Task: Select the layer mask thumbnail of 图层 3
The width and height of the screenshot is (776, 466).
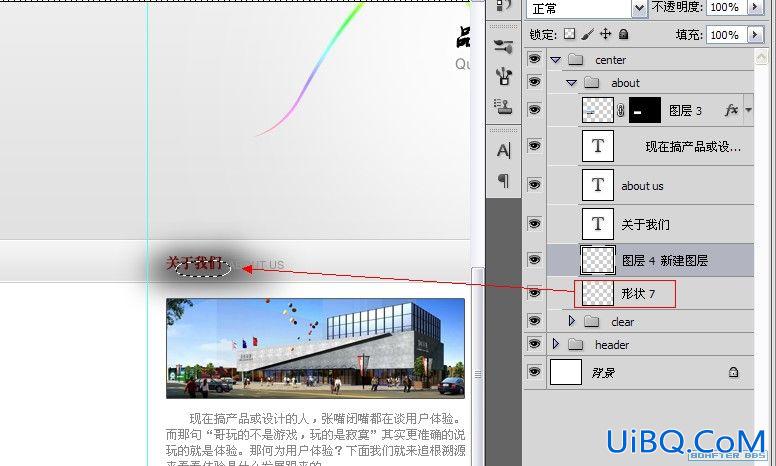Action: click(644, 110)
